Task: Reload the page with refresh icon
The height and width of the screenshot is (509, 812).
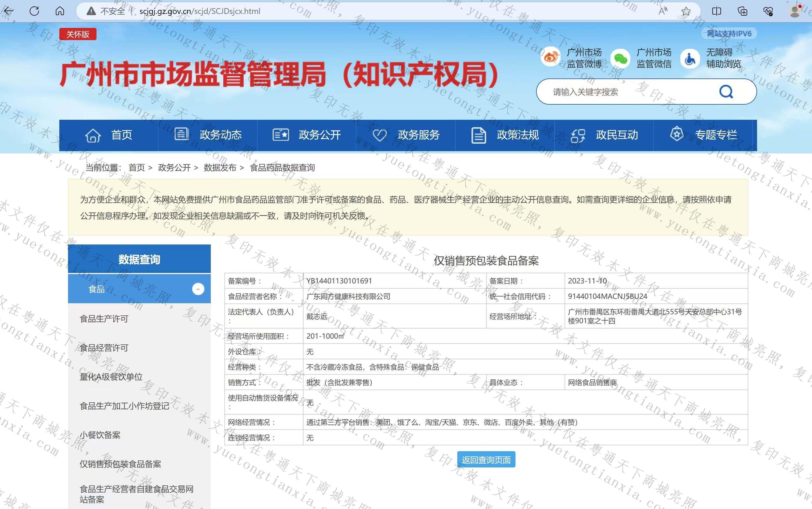Action: pyautogui.click(x=34, y=11)
